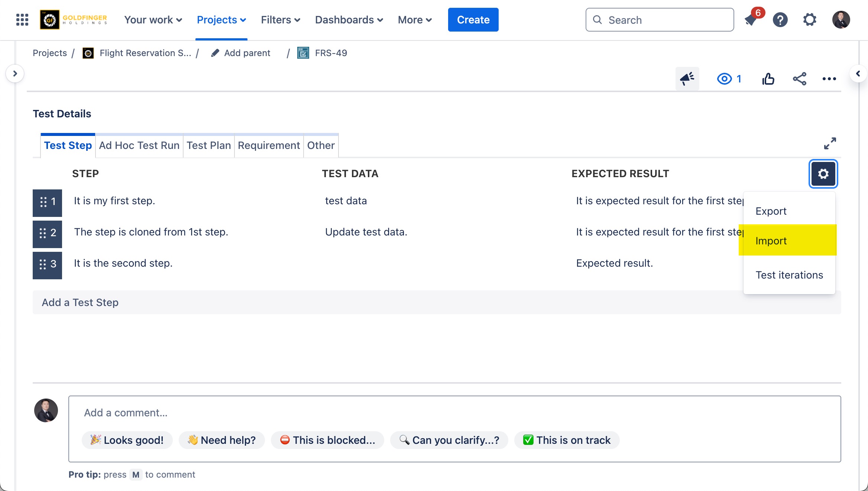Collapse the right panel chevron
This screenshot has height=491, width=868.
click(858, 74)
